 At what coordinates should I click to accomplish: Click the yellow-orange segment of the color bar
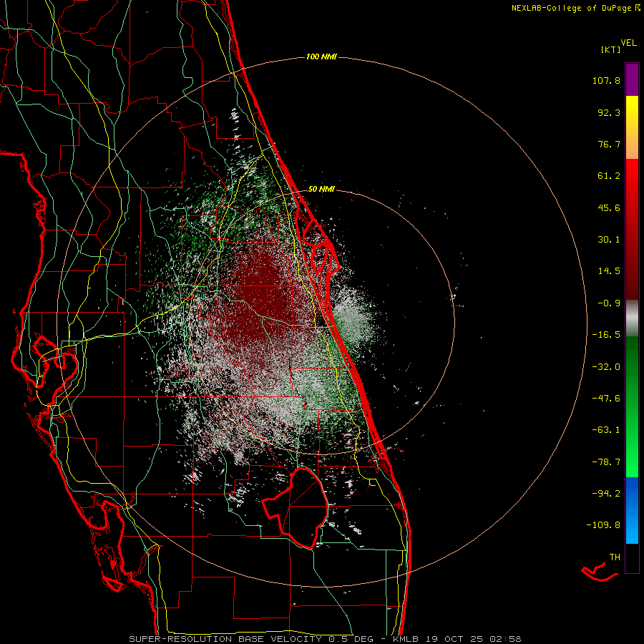(632, 127)
